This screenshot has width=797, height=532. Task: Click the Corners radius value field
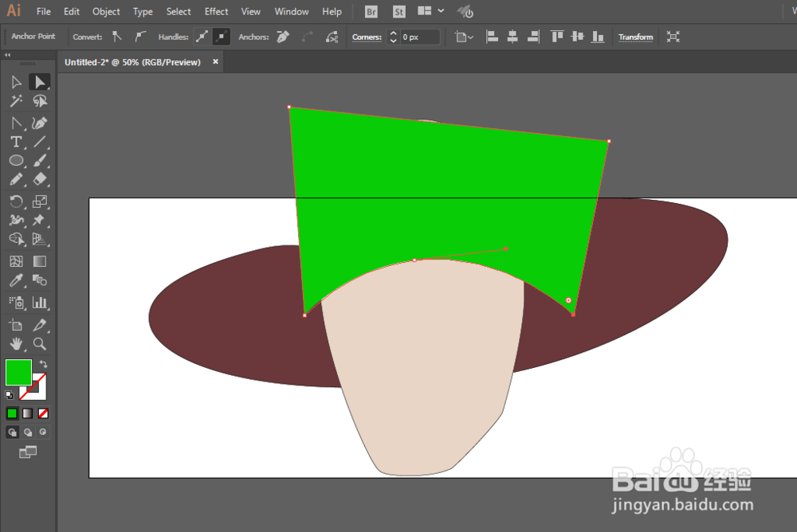(419, 37)
